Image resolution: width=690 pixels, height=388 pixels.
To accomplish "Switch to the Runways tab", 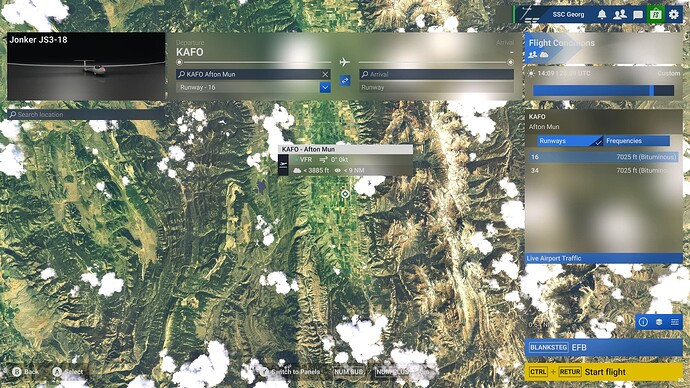I will point(570,141).
